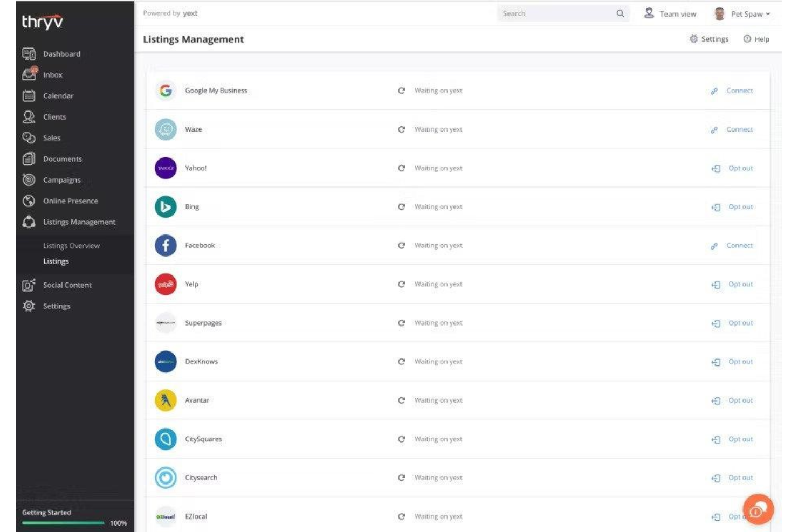The height and width of the screenshot is (532, 798).
Task: Select Listings Overview submenu item
Action: pos(71,246)
